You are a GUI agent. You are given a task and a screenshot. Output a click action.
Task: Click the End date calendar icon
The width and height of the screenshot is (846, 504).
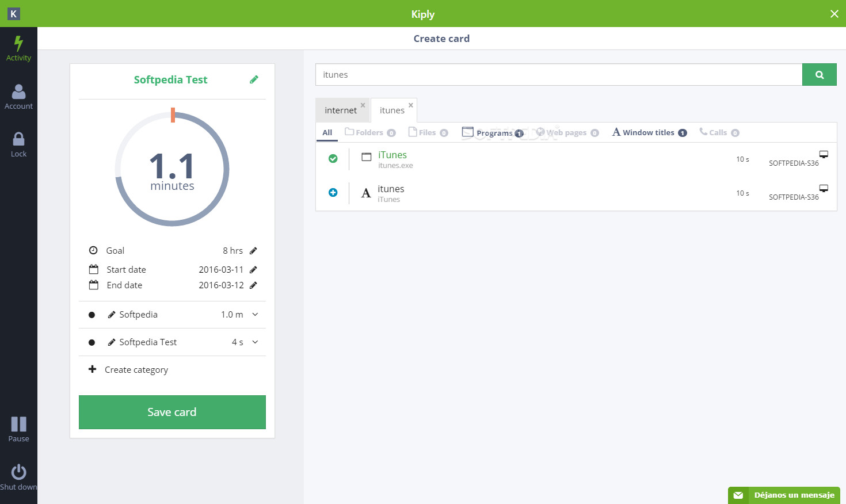[x=93, y=285]
